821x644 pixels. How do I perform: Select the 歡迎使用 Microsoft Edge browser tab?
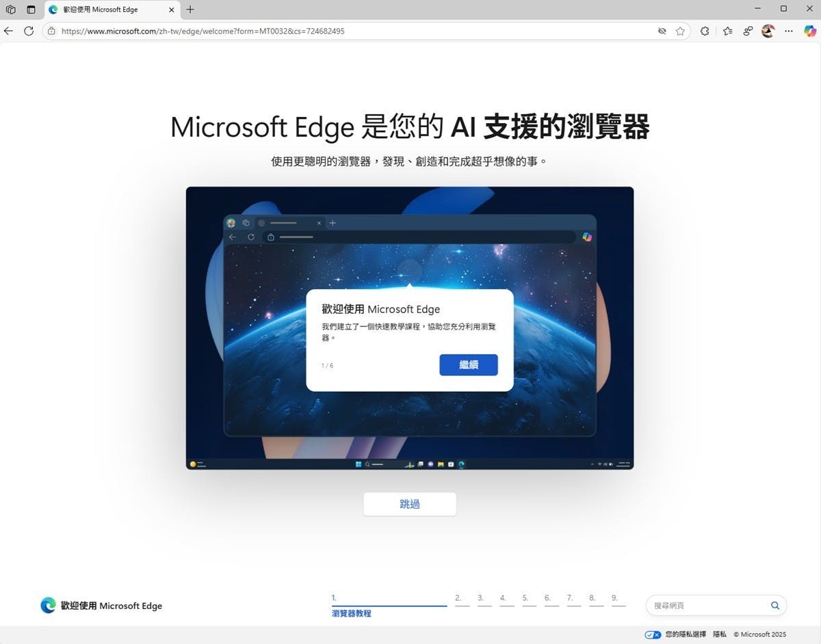point(113,10)
